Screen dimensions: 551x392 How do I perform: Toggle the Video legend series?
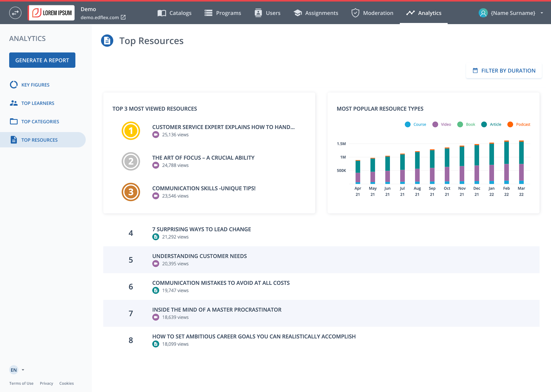[x=442, y=124]
